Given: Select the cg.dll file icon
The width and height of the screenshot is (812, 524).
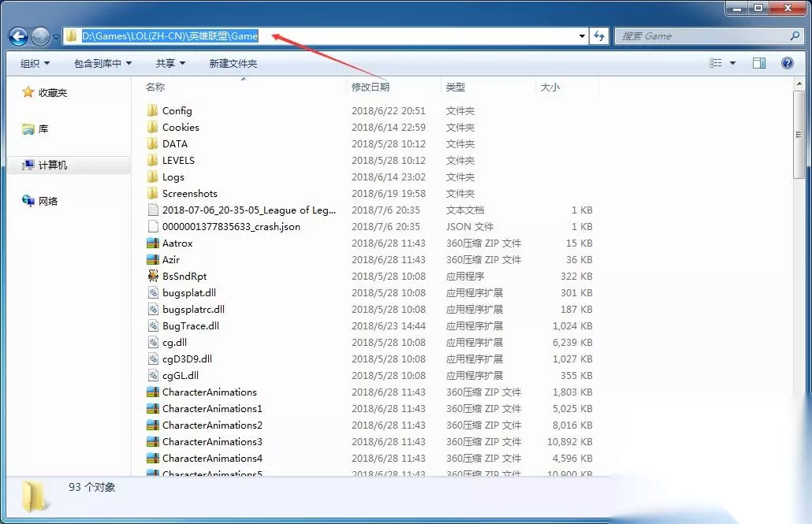Looking at the screenshot, I should tap(153, 342).
